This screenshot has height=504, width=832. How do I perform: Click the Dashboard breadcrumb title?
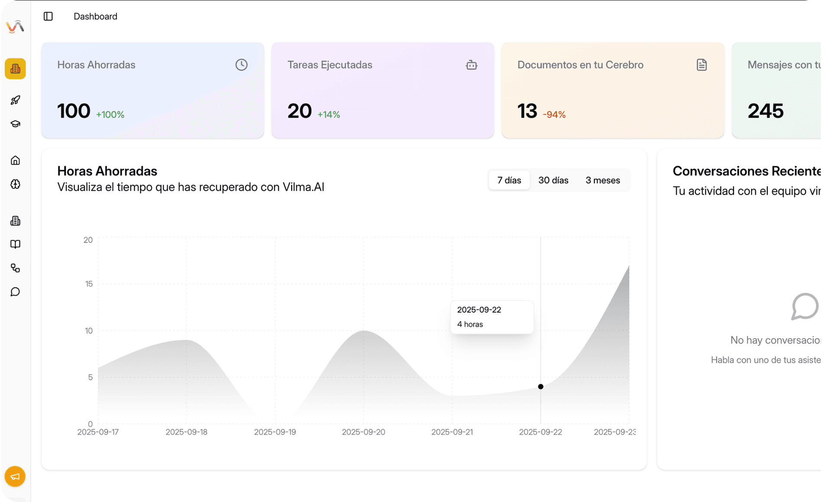point(95,16)
